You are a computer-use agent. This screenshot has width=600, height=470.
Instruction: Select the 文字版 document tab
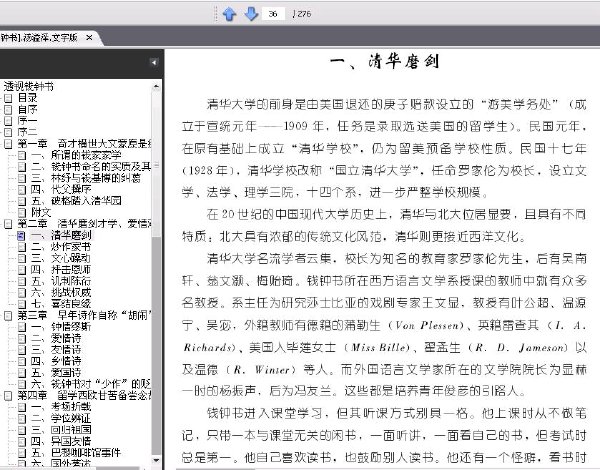point(39,38)
